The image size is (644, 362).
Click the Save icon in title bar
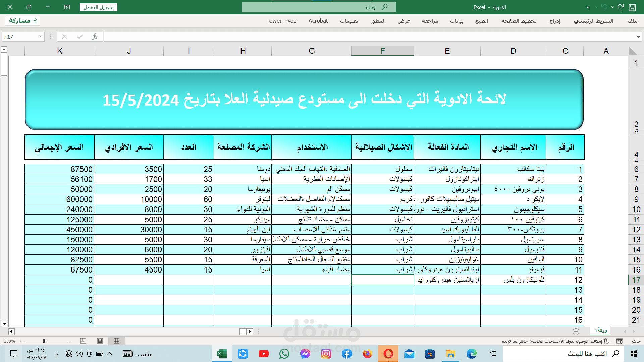(632, 7)
